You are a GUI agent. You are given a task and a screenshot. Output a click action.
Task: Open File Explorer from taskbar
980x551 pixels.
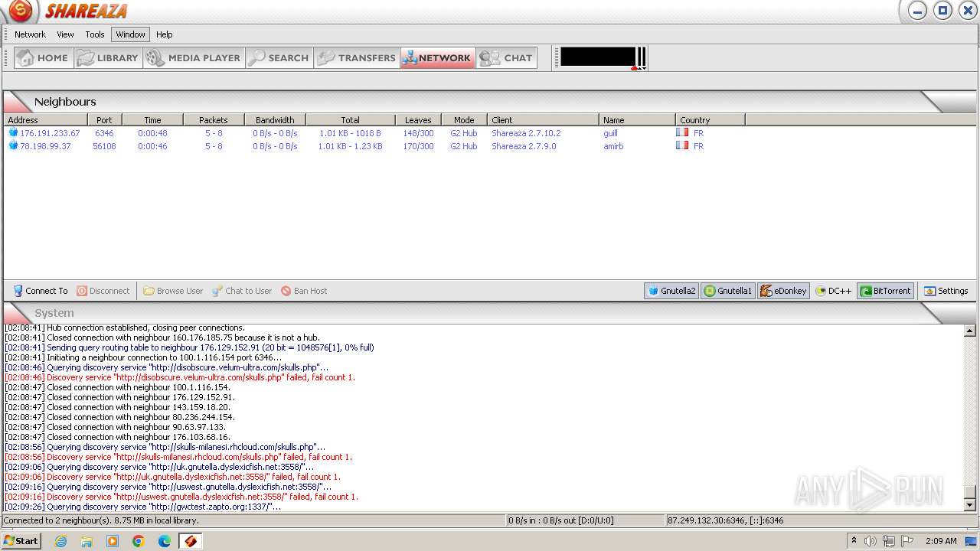[87, 541]
